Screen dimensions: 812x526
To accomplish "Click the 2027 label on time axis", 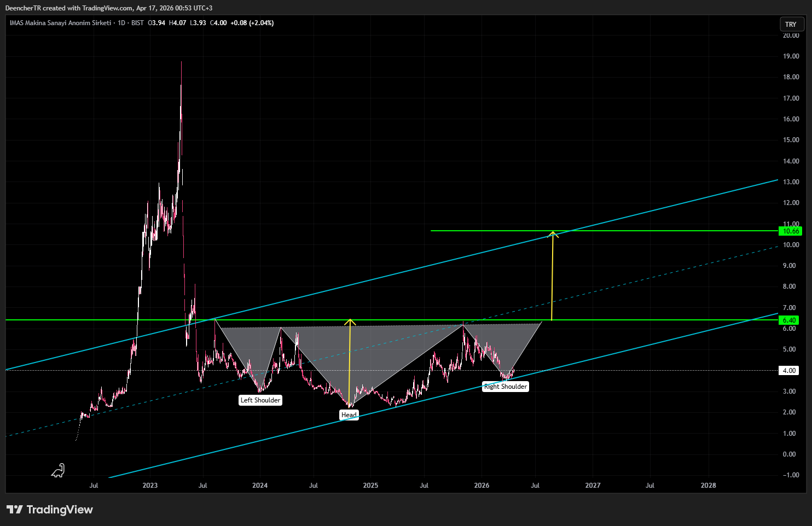I will click(x=593, y=486).
